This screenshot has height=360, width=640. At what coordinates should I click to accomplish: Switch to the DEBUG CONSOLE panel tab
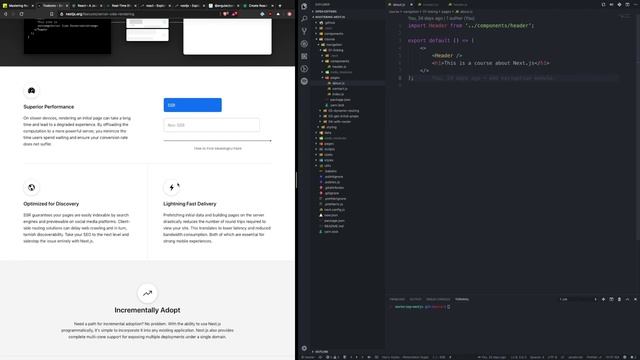click(x=438, y=299)
